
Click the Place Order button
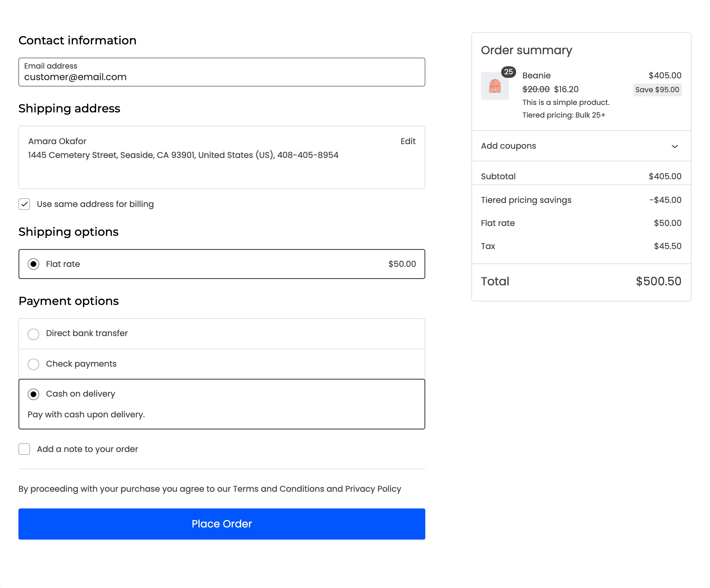coord(222,524)
